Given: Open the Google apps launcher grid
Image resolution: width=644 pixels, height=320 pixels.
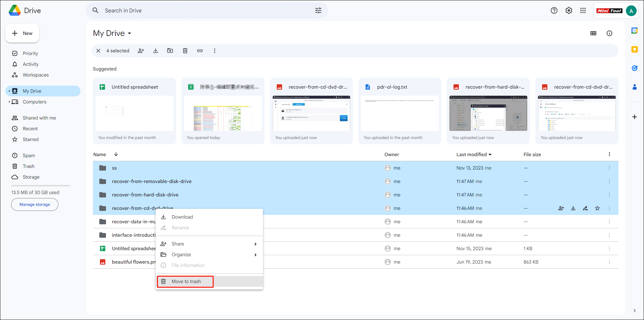Looking at the screenshot, I should [583, 10].
